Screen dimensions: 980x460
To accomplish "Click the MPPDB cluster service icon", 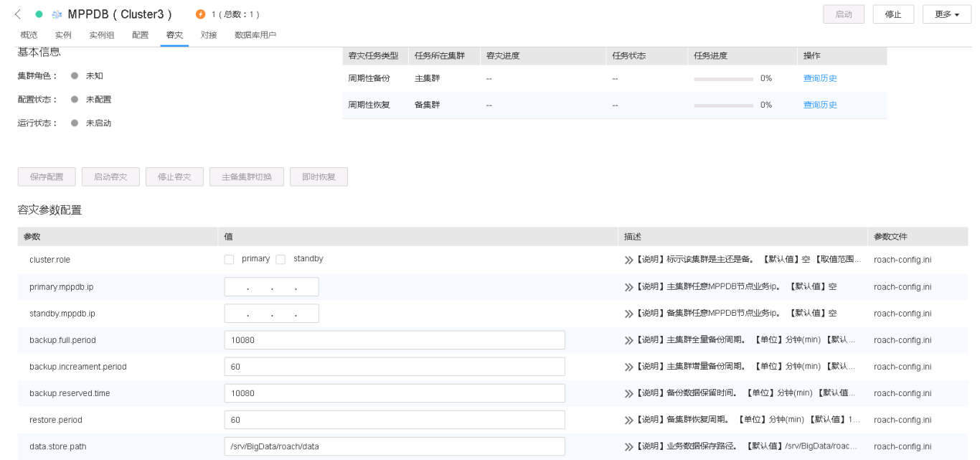I will coord(57,14).
